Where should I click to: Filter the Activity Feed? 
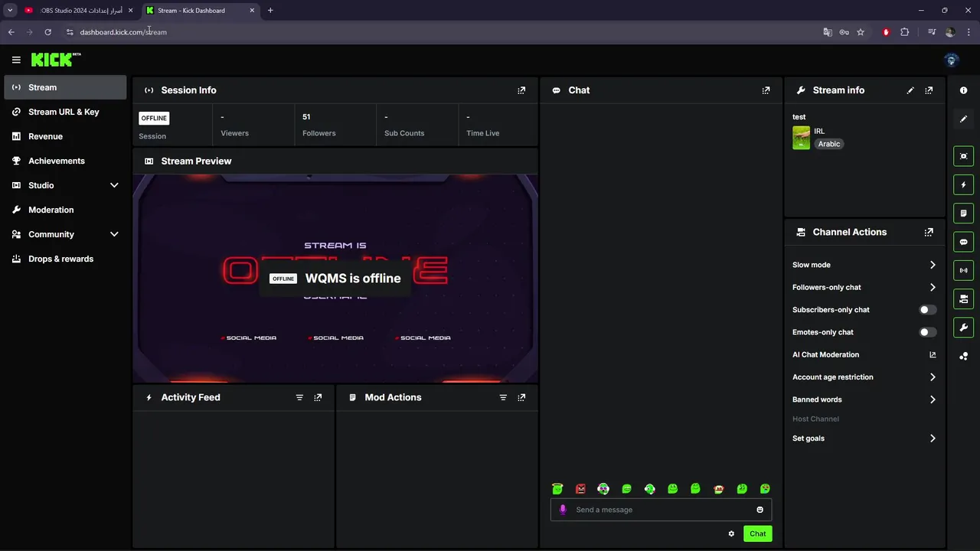click(x=299, y=397)
